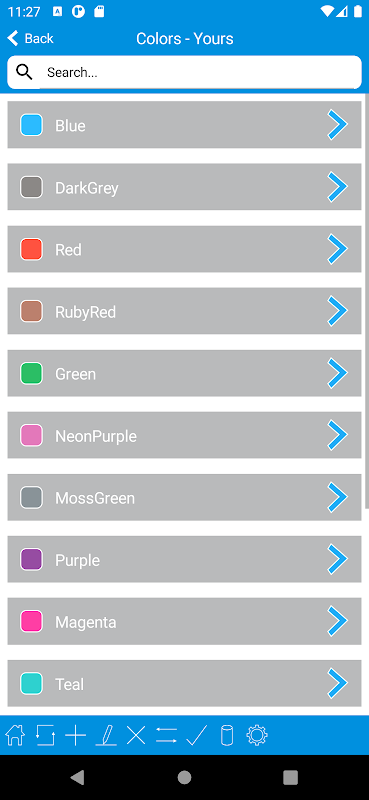This screenshot has width=369, height=800.
Task: Select the DarkGrey list item
Action: click(184, 187)
